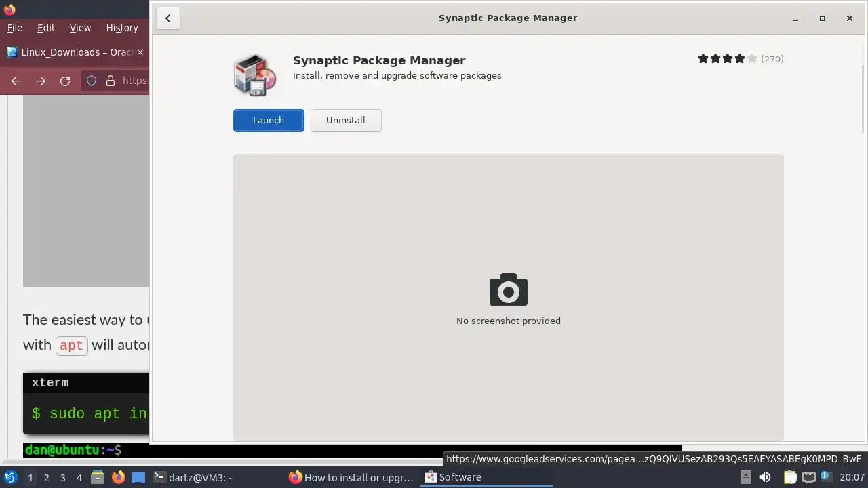Image resolution: width=868 pixels, height=488 pixels.
Task: Switch to the dartz@VM3 terminal taskbar entry
Action: pos(217,477)
